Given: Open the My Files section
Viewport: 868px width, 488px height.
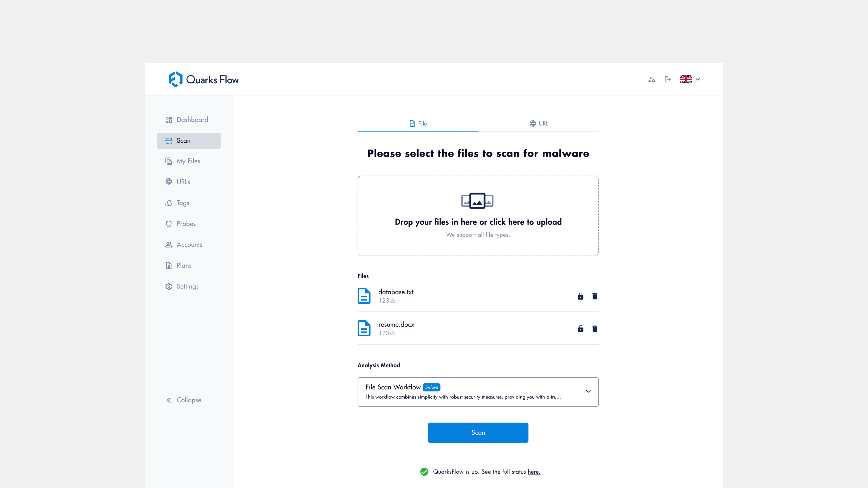Looking at the screenshot, I should pyautogui.click(x=189, y=161).
